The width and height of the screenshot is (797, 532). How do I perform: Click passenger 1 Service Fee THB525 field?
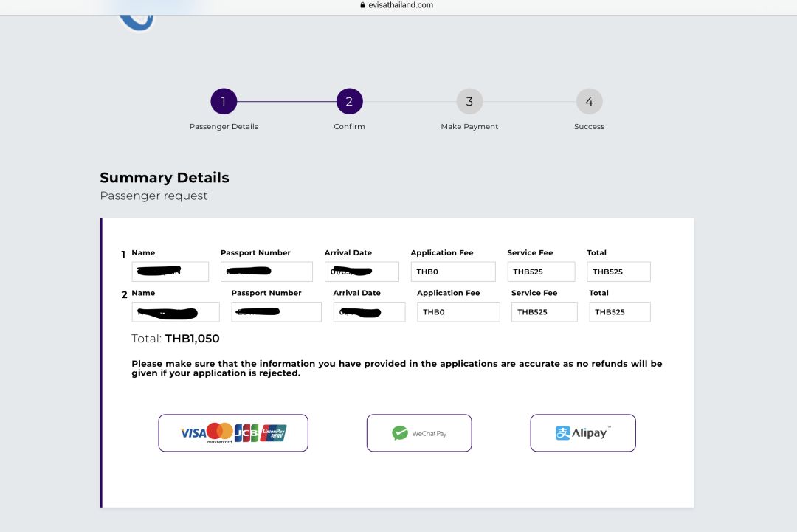(x=542, y=272)
